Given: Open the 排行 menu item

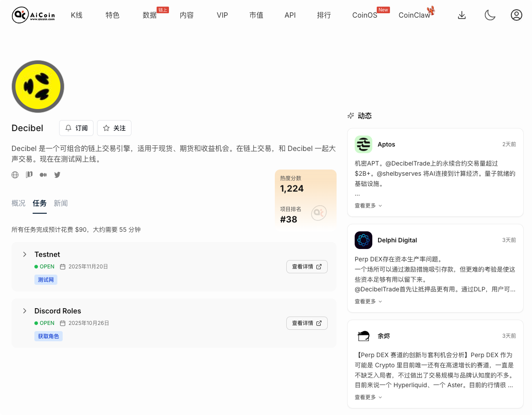Looking at the screenshot, I should pyautogui.click(x=324, y=15).
